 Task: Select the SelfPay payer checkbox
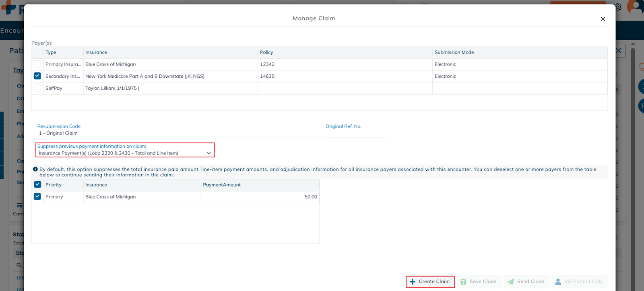(x=37, y=88)
